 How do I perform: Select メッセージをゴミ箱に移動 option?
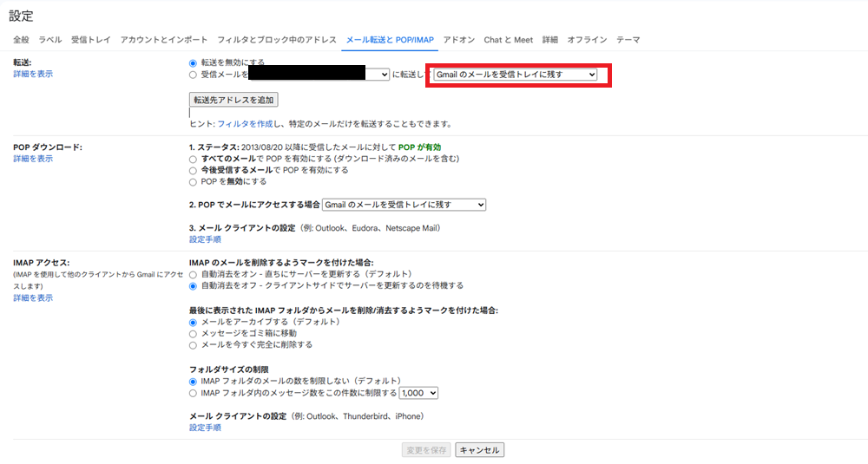pyautogui.click(x=193, y=333)
